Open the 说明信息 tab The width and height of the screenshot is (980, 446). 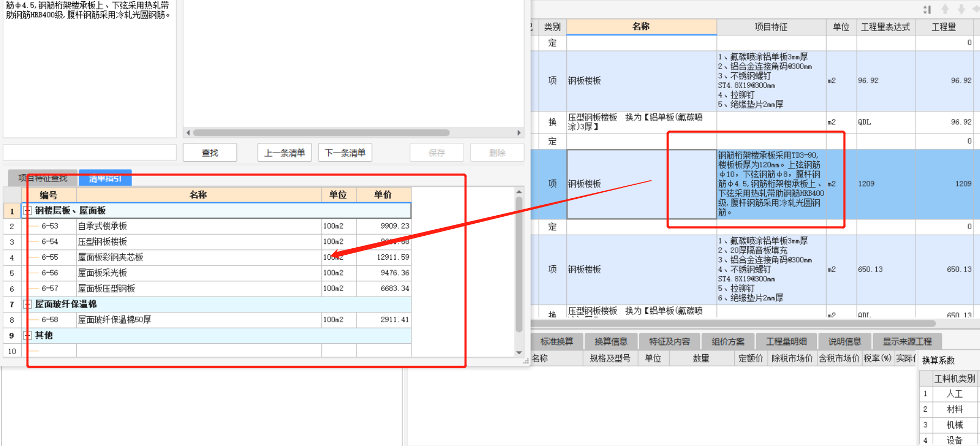pyautogui.click(x=845, y=341)
